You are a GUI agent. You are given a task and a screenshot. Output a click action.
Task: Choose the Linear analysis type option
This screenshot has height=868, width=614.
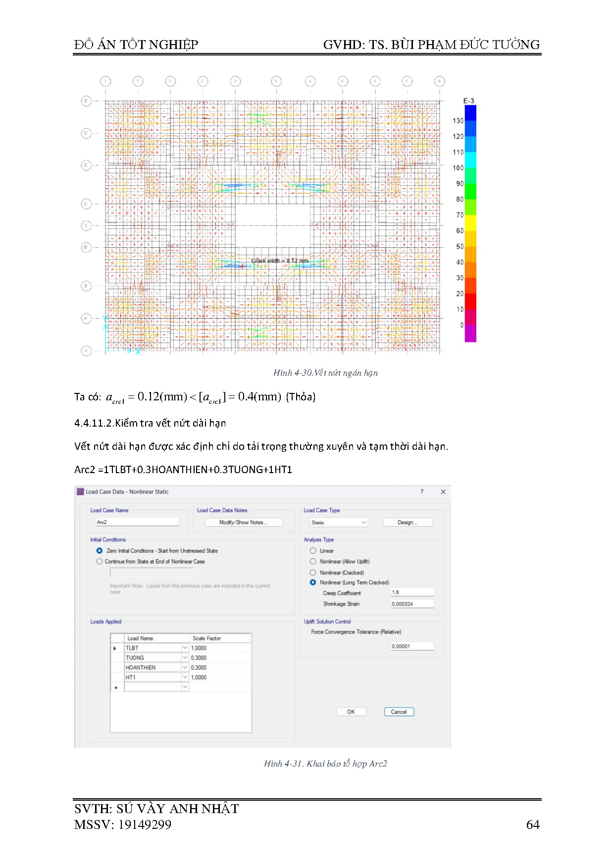313,551
